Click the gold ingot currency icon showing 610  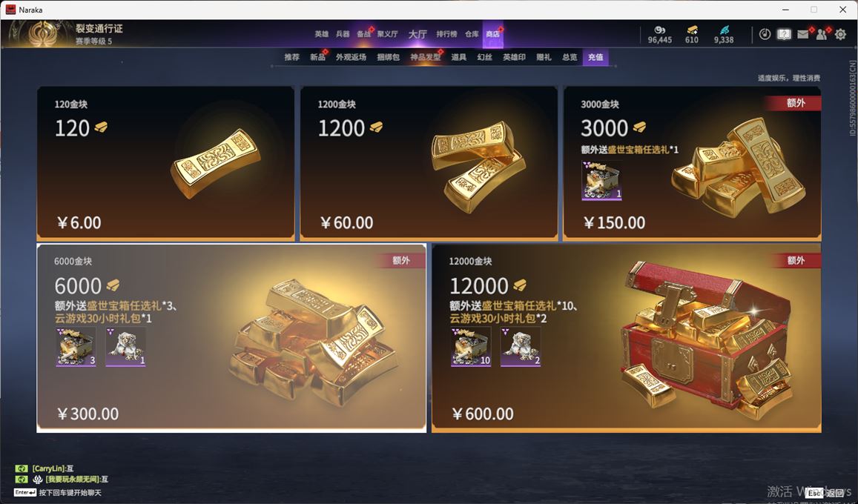(692, 30)
